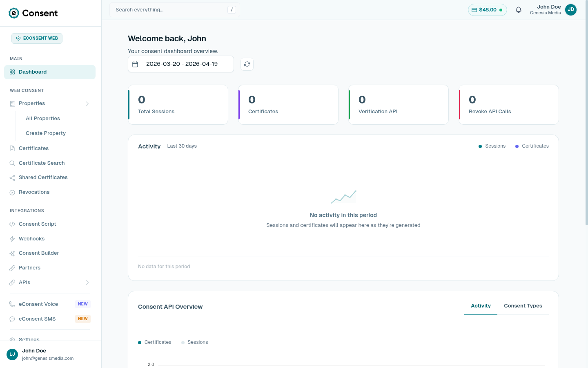Select the Certificates stat card
The image size is (588, 368).
288,105
